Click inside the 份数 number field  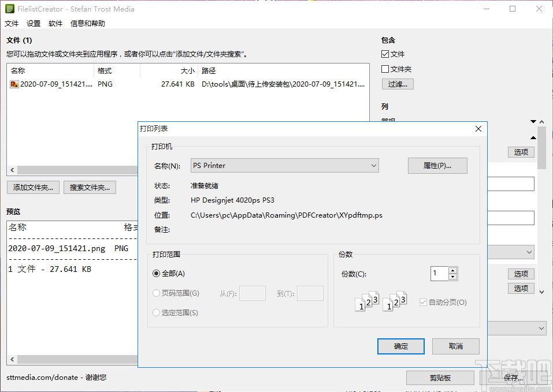[x=440, y=273]
